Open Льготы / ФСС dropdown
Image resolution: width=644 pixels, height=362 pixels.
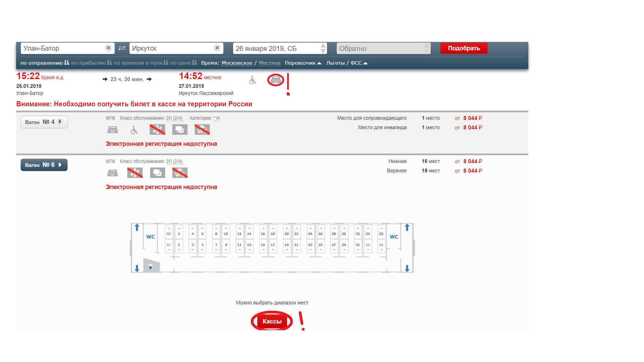[347, 63]
